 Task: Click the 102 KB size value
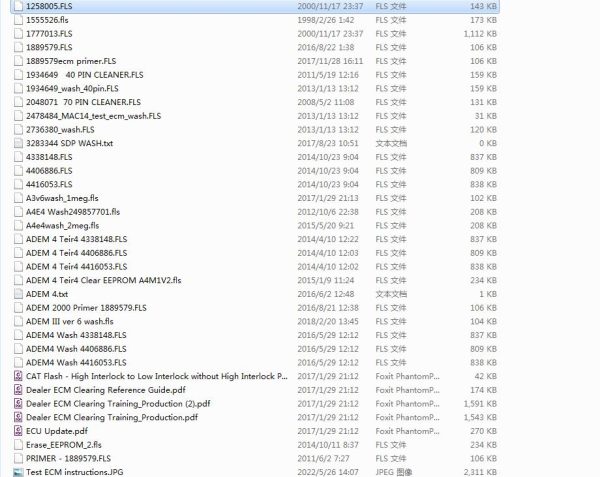pos(484,198)
